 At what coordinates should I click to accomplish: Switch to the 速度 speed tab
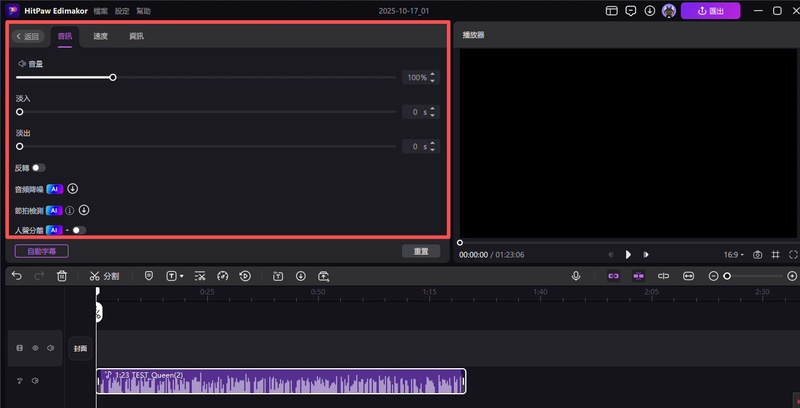(x=100, y=36)
